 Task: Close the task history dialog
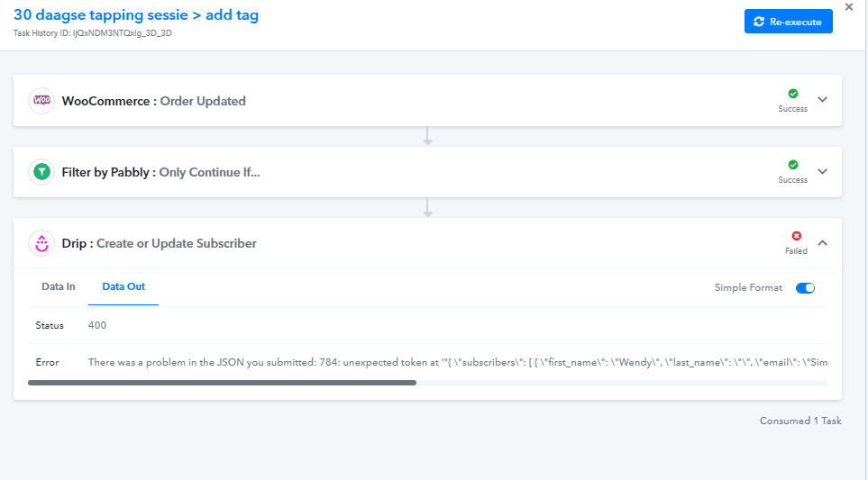point(849,7)
